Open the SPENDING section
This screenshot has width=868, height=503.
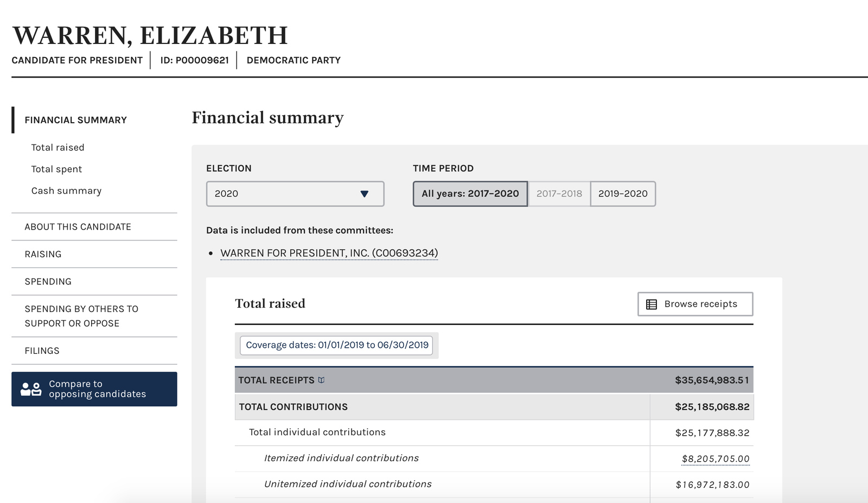click(x=48, y=281)
